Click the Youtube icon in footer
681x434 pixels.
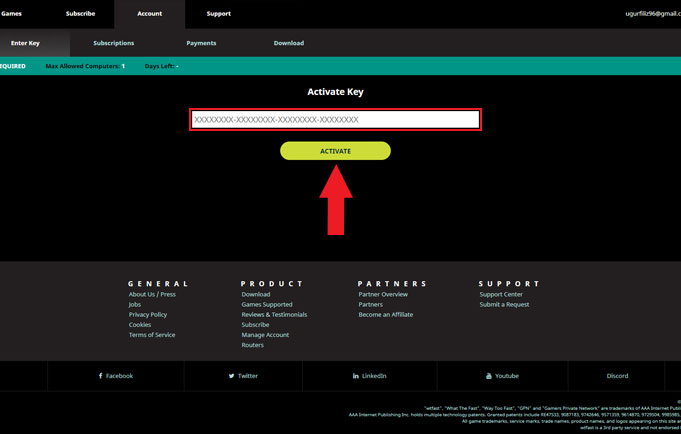[x=488, y=376]
